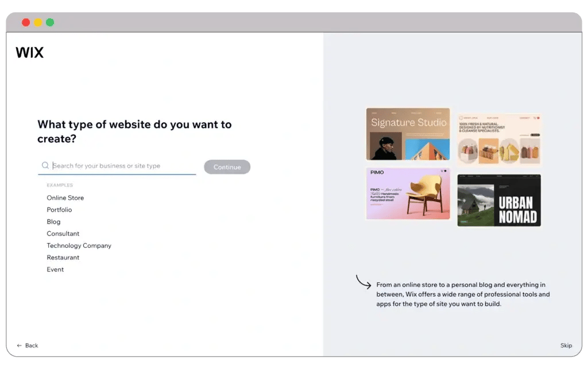
Task: Skip this step
Action: pos(566,345)
